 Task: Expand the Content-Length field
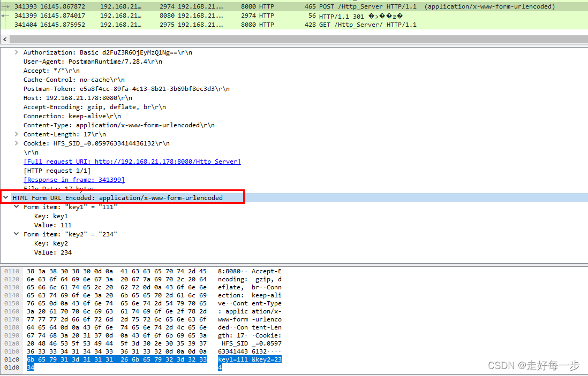coord(16,134)
